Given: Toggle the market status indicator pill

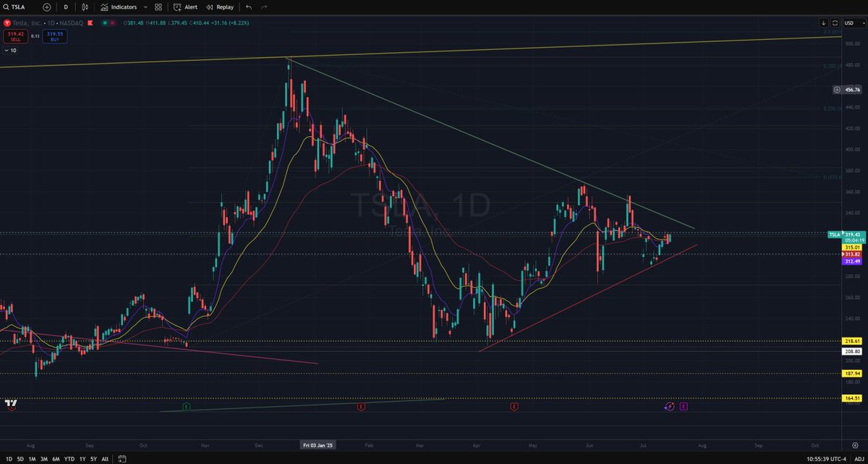Looking at the screenshot, I should [x=108, y=23].
